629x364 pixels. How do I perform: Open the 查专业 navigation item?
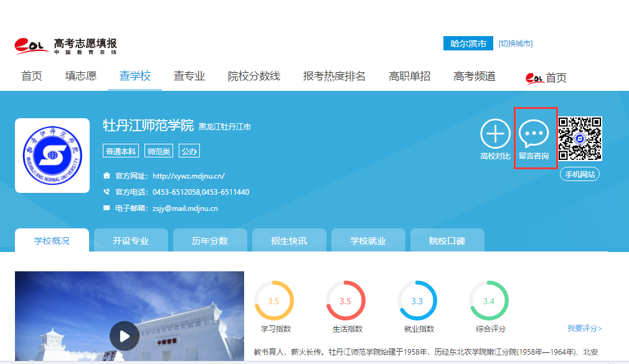[x=189, y=76]
